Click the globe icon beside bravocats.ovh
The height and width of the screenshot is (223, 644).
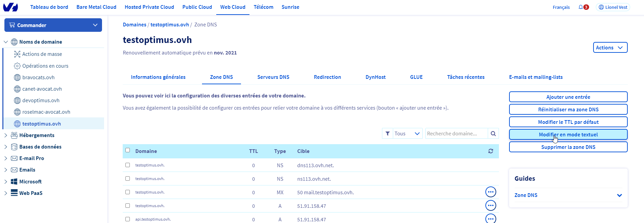tap(17, 77)
